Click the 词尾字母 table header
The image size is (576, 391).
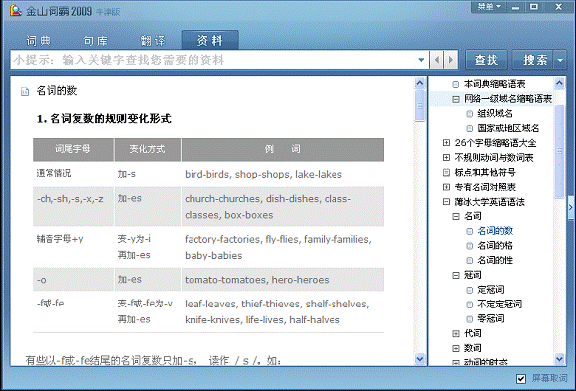73,149
